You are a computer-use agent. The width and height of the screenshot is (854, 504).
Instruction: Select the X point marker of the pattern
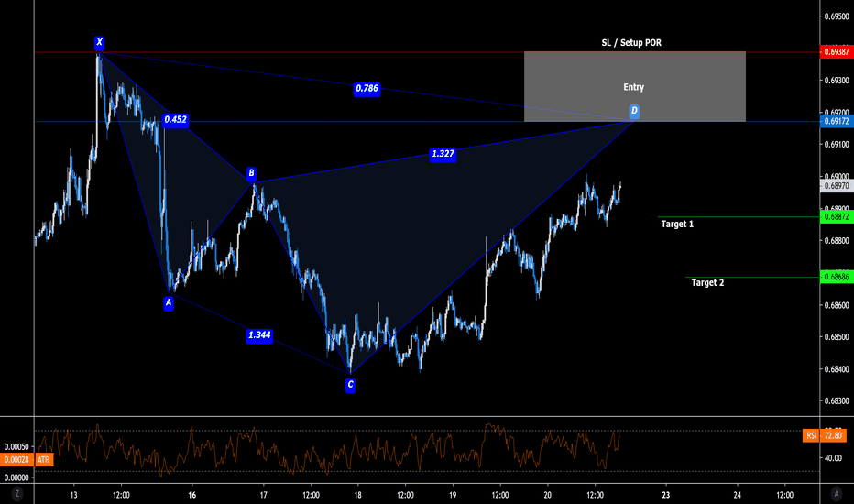[99, 42]
